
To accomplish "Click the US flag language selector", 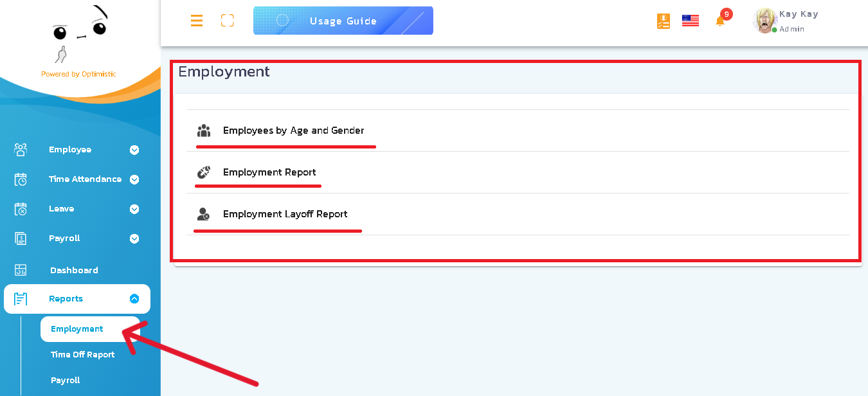I will click(690, 20).
